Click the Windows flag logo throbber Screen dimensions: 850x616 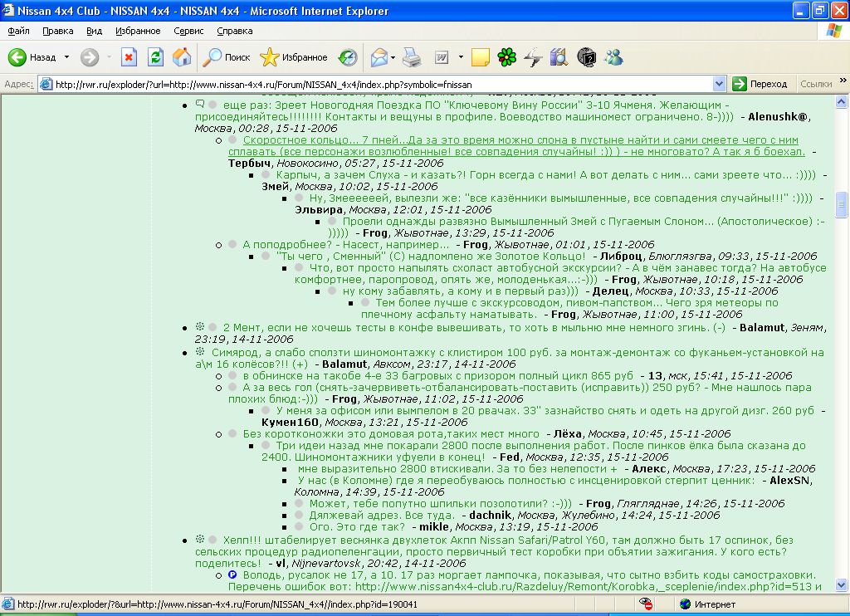(833, 31)
